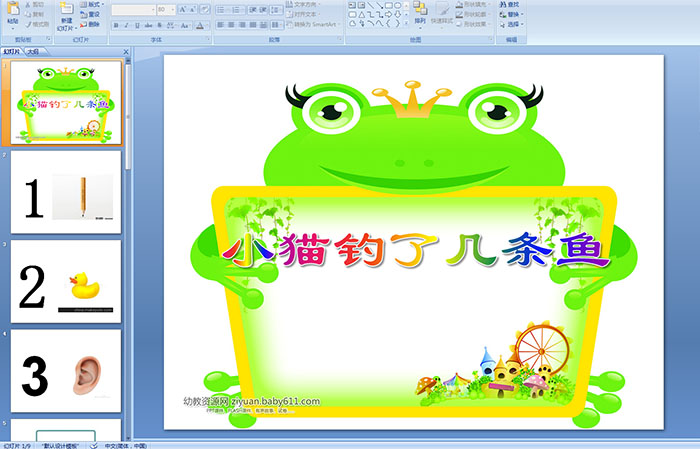Image resolution: width=700 pixels, height=449 pixels.
Task: Click the Find (查找) binoculars icon
Action: click(x=503, y=4)
